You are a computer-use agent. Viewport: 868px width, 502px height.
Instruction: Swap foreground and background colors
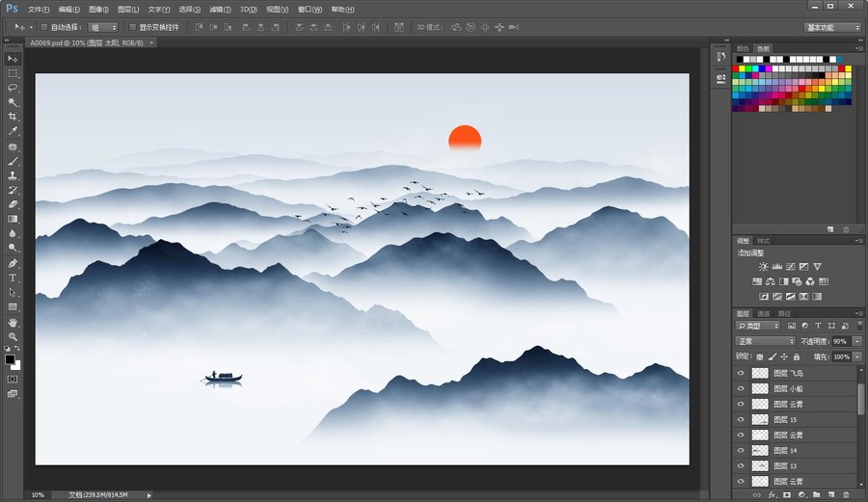[17, 348]
